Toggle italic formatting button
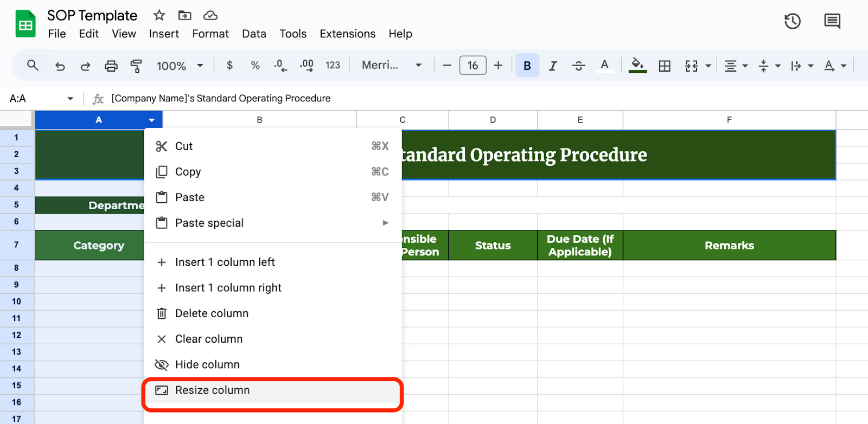The image size is (868, 424). [x=553, y=66]
